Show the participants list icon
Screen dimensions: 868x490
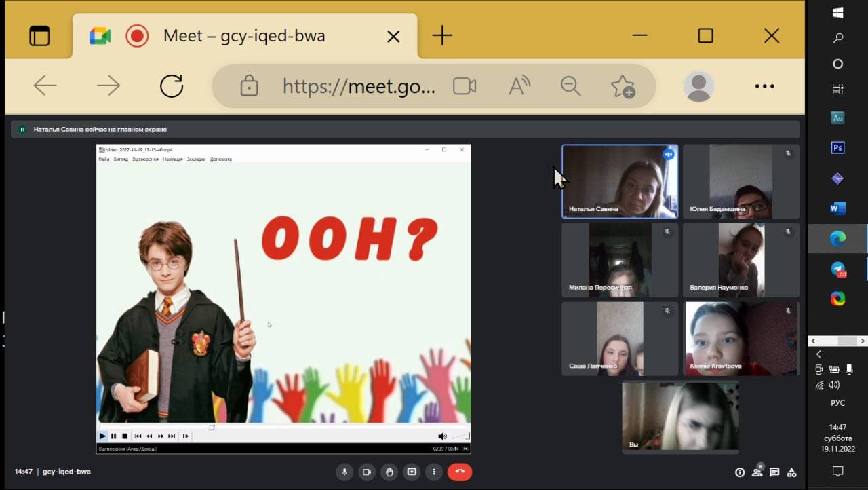coord(757,472)
